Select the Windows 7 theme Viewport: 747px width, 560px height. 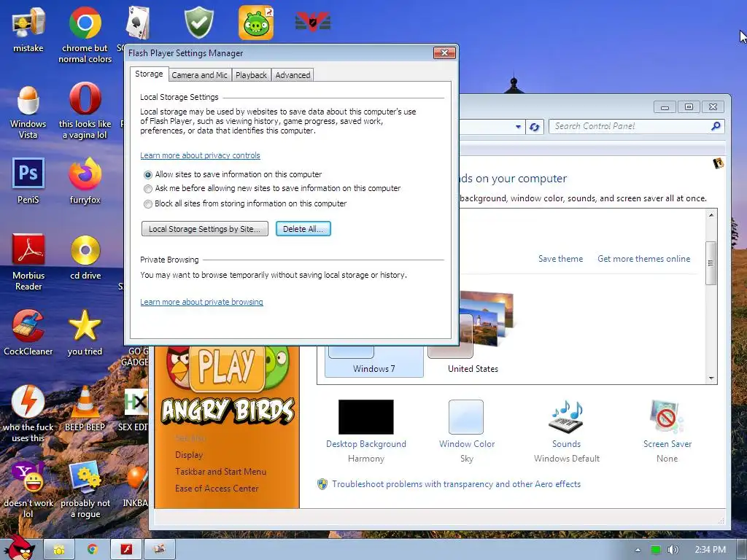click(374, 362)
